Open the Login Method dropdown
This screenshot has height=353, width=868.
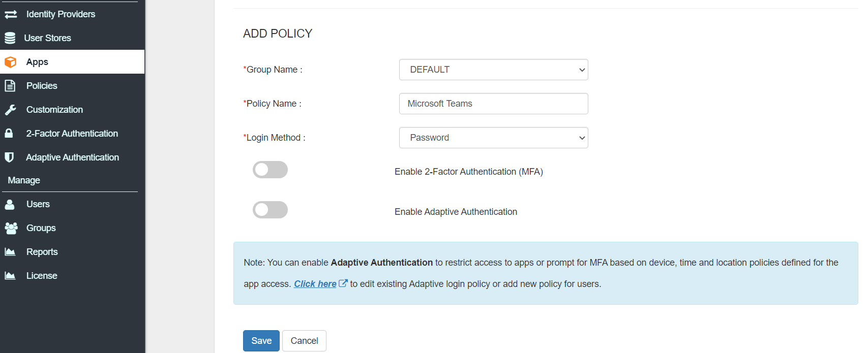coord(493,138)
